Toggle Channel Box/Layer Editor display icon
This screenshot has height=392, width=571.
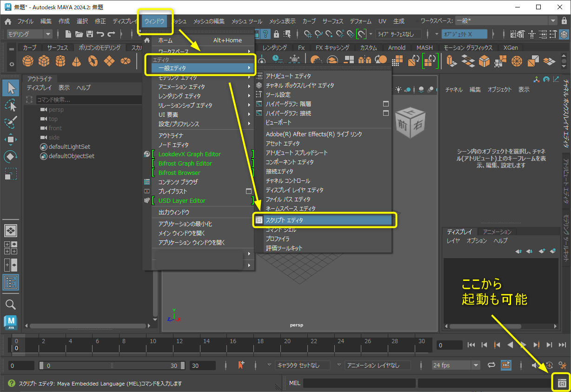click(564, 34)
